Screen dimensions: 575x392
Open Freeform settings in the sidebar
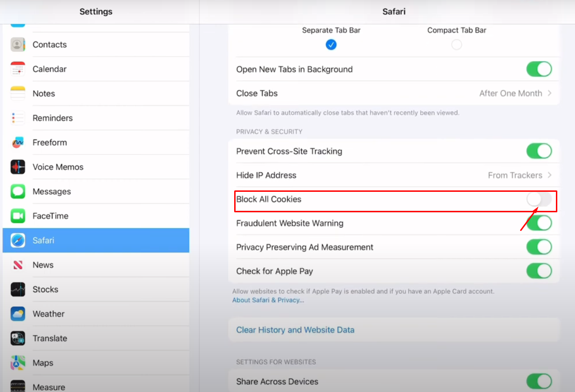tap(96, 142)
